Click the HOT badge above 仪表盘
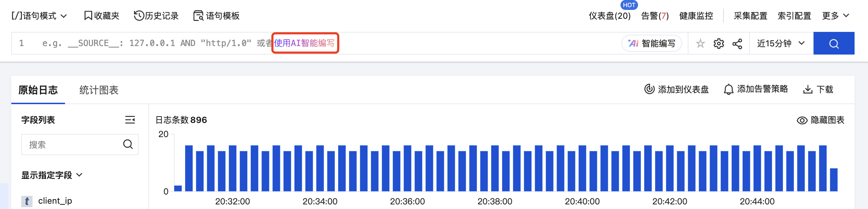 pos(629,5)
